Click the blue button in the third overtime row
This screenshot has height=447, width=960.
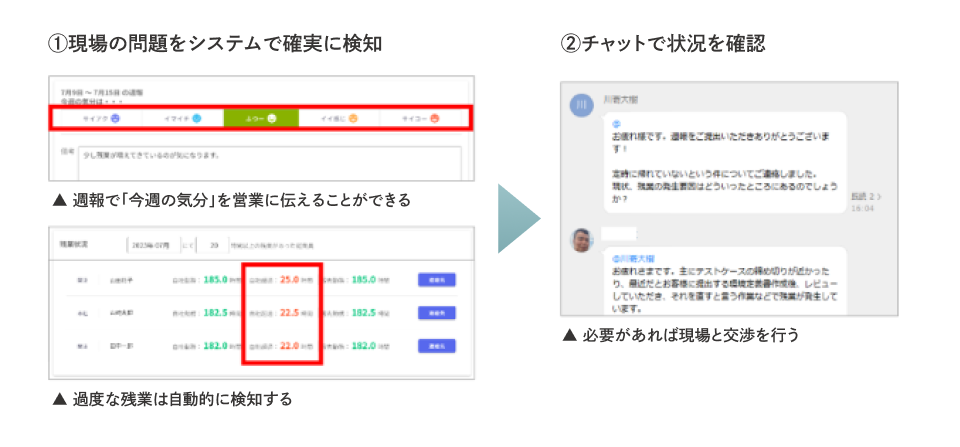(x=435, y=346)
